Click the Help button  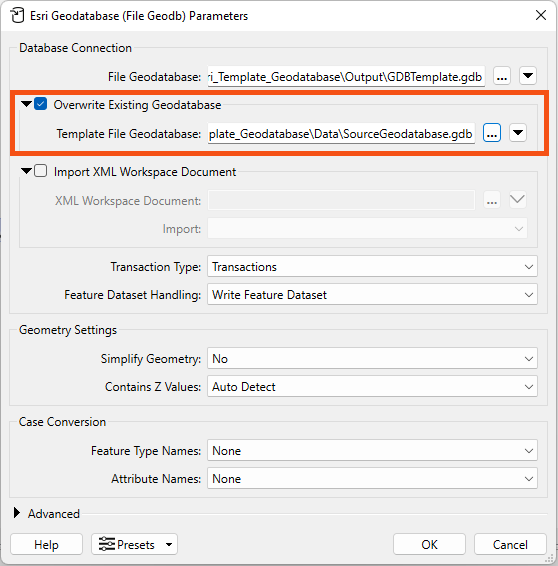click(x=46, y=544)
